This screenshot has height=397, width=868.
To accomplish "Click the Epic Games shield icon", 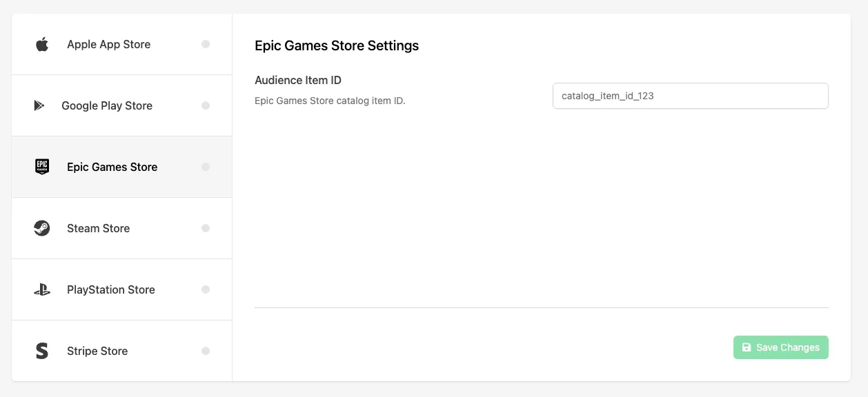I will [42, 167].
